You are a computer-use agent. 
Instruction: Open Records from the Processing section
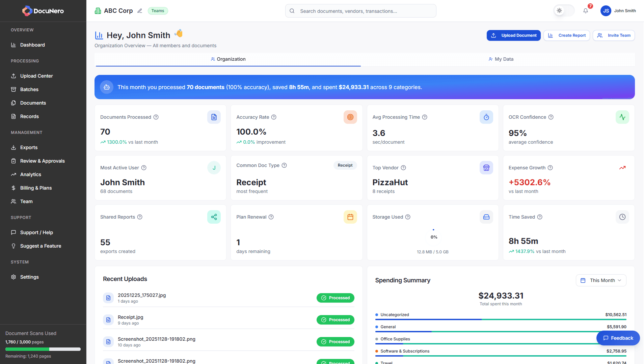click(30, 116)
